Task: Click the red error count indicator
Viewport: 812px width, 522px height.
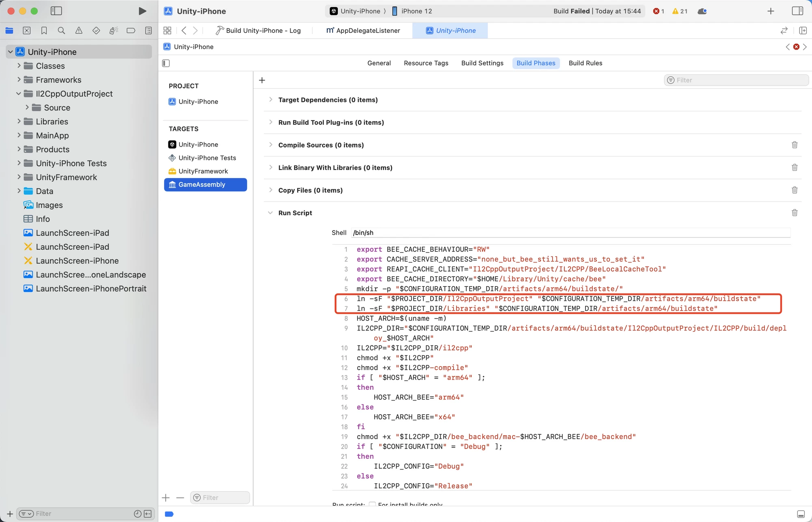Action: 658,11
